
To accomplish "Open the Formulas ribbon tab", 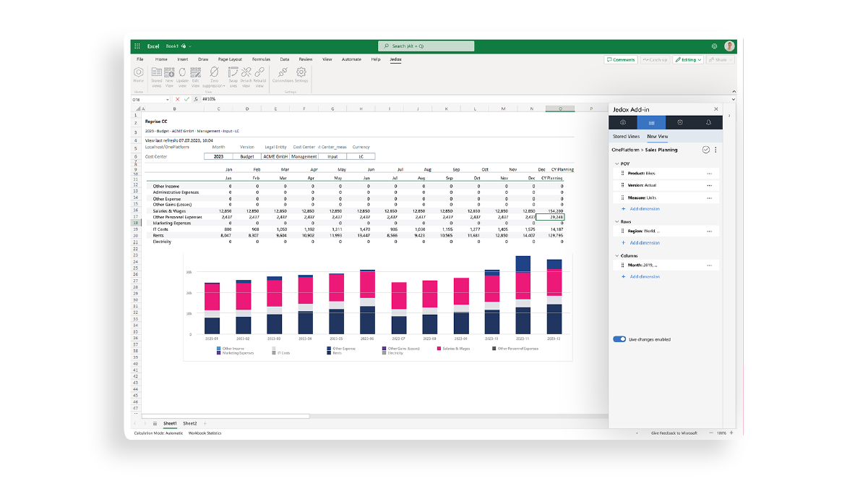I will (x=261, y=59).
